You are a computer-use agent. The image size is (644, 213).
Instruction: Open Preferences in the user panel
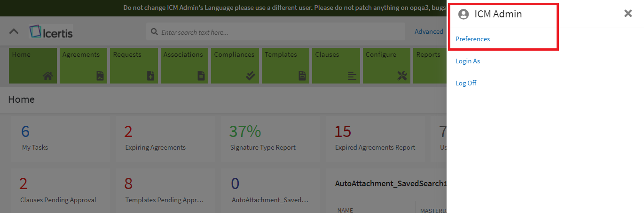472,39
